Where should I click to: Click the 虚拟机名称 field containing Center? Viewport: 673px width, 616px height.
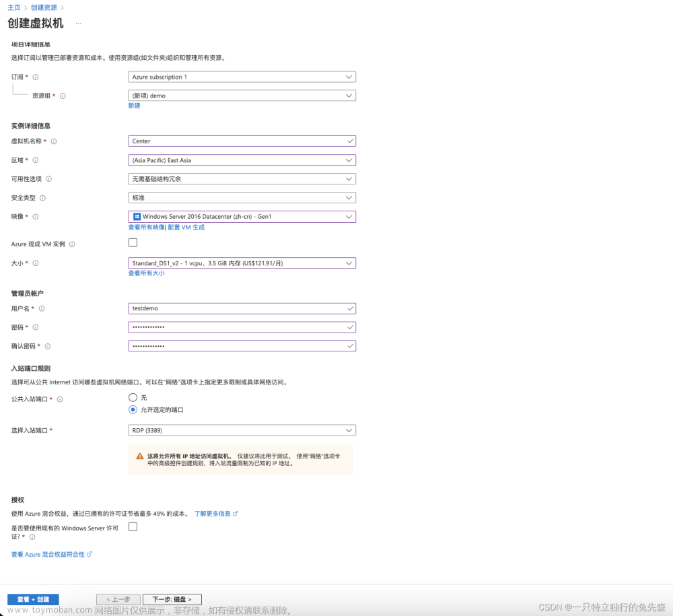pos(242,141)
